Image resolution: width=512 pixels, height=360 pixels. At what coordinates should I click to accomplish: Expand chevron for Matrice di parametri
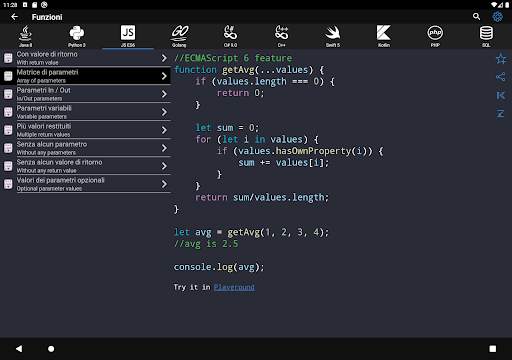click(x=164, y=76)
